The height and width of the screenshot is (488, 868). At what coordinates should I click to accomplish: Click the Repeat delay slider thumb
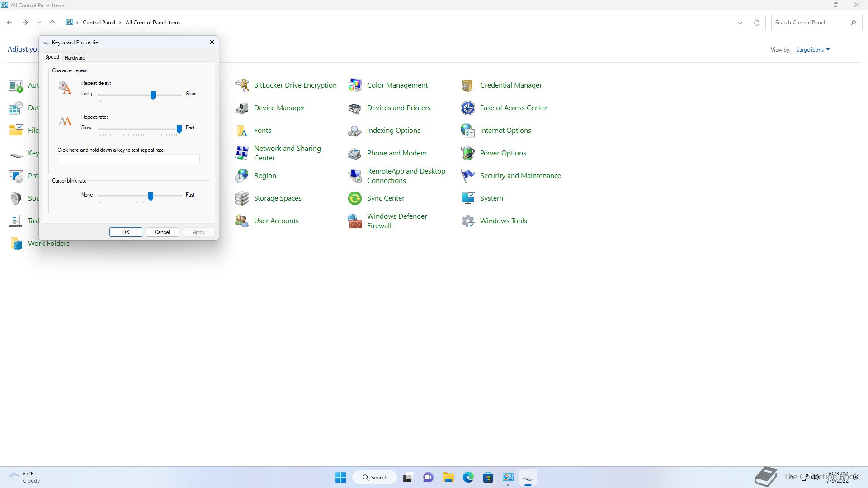coord(153,95)
